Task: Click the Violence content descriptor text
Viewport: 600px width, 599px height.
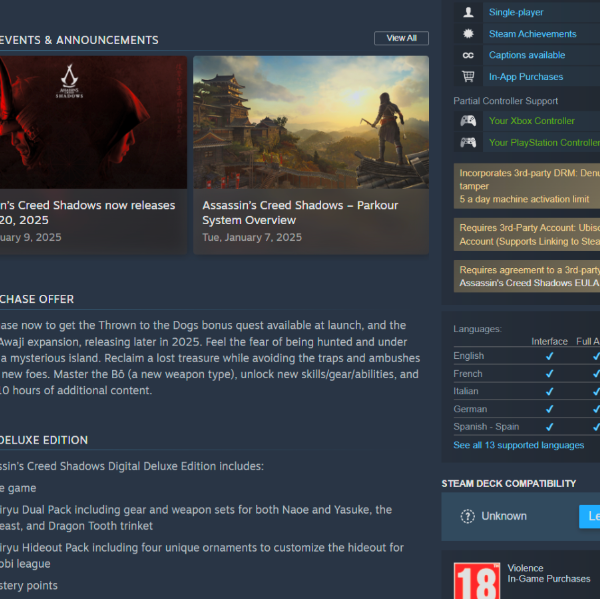Action: (525, 568)
